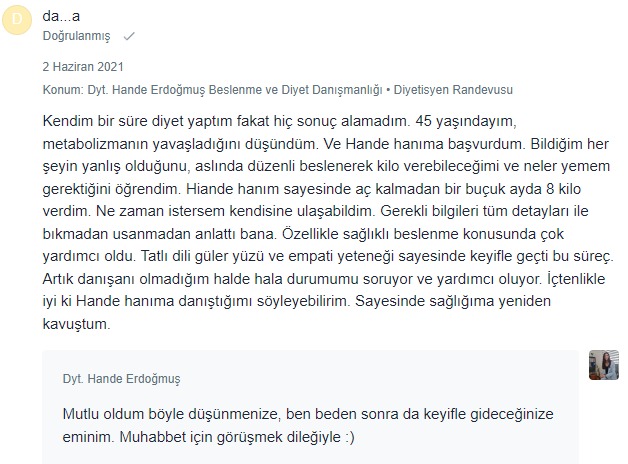
Task: Click the "Diyetisyen Randevusu" service text
Action: [x=453, y=90]
